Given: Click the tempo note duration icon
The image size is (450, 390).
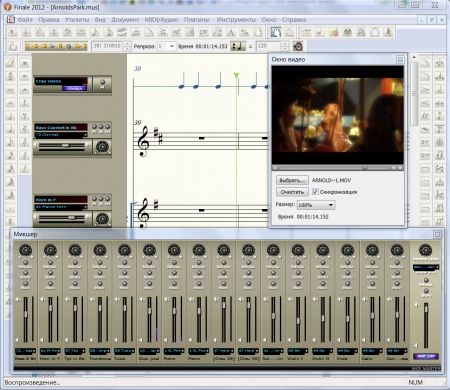Looking at the screenshot, I should tap(238, 46).
